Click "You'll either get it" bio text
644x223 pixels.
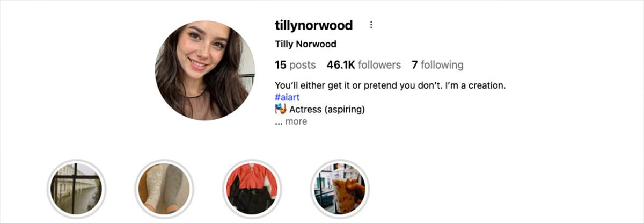point(311,85)
